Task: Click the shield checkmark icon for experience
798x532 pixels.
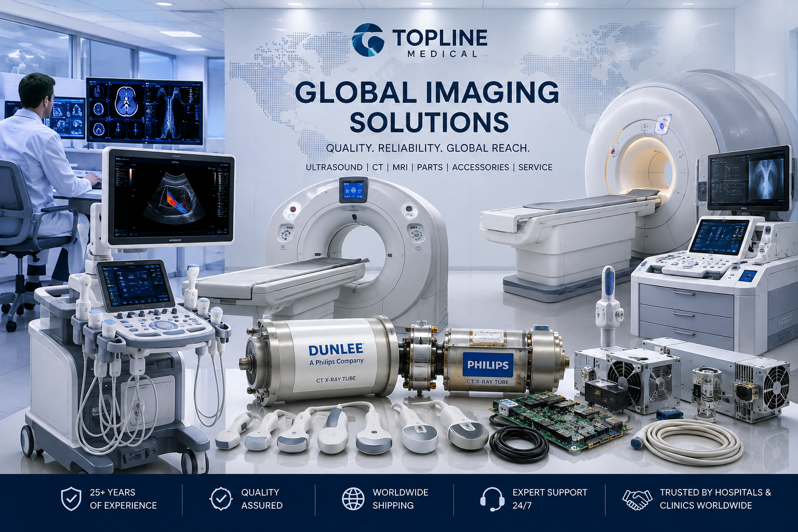Action: click(x=71, y=499)
